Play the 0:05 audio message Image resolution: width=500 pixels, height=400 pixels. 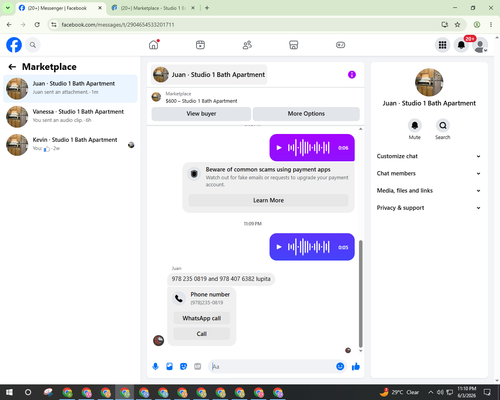pos(279,247)
